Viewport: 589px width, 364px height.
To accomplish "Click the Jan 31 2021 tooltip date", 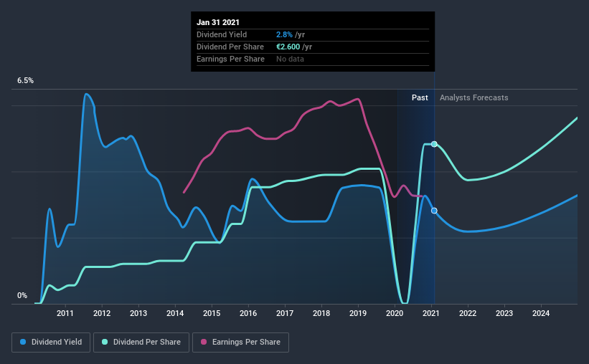I will point(218,22).
